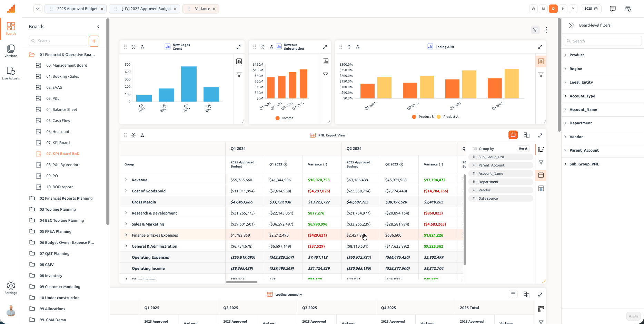This screenshot has height=324, width=644.
Task: Select the W weekly period toggle
Action: [x=534, y=9]
